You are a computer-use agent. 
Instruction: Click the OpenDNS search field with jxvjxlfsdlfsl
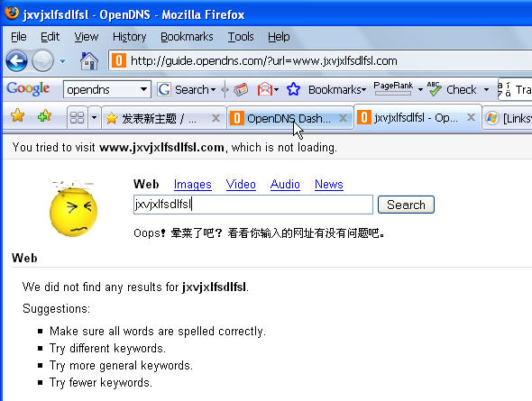pos(253,205)
